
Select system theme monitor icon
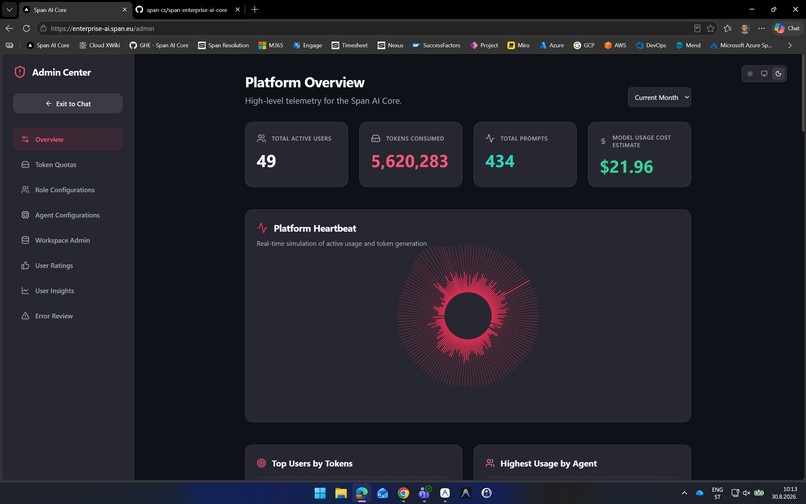(764, 74)
